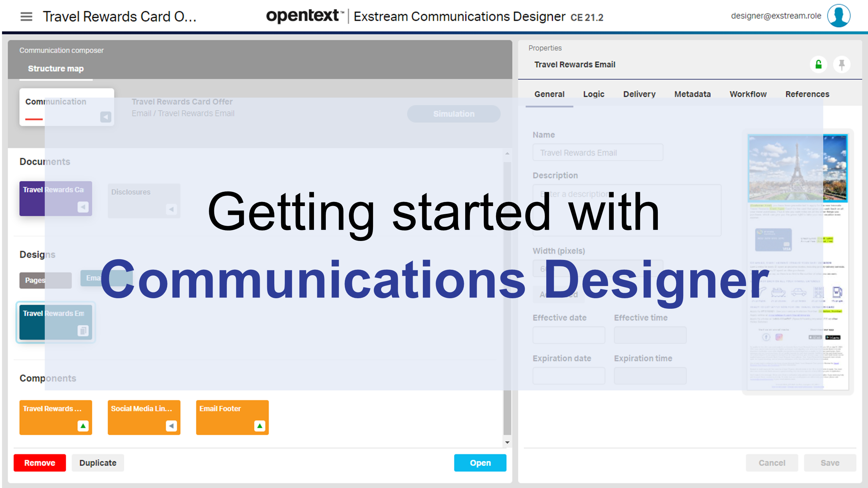Click the Communication card arrow icon

[x=105, y=117]
